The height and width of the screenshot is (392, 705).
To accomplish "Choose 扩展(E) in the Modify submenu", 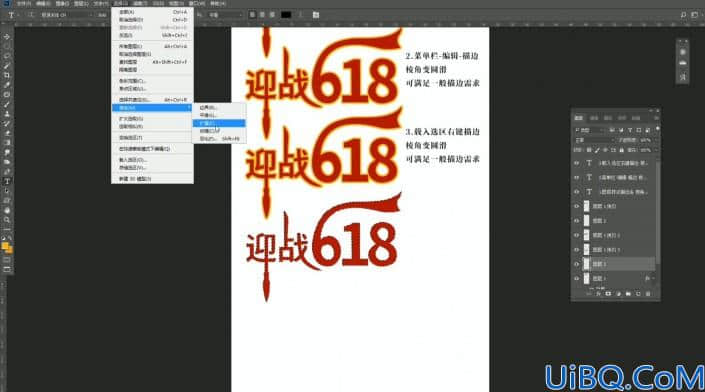I will (x=219, y=123).
